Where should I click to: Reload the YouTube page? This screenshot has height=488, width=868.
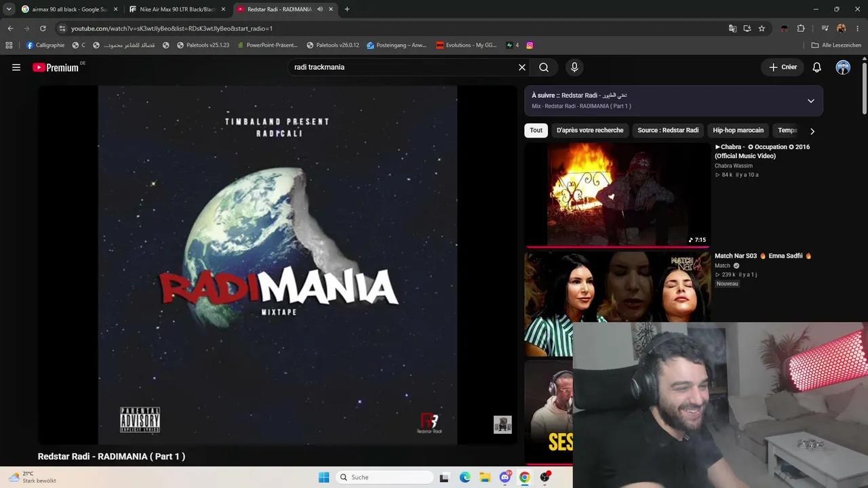click(x=43, y=28)
